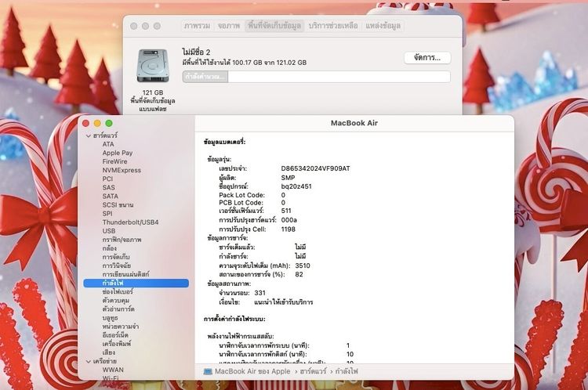The width and height of the screenshot is (588, 390).
Task: Click the จัดการ... button
Action: pyautogui.click(x=427, y=58)
